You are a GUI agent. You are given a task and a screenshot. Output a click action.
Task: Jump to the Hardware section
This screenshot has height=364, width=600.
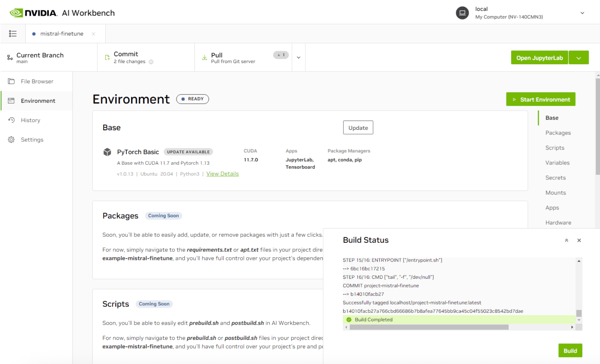click(558, 222)
